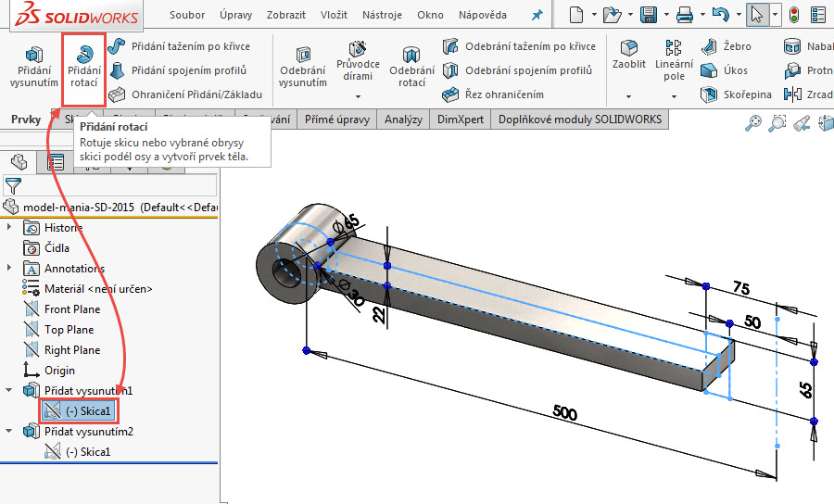Click the Zaoblit fillet tool
This screenshot has width=834, height=504.
(629, 54)
